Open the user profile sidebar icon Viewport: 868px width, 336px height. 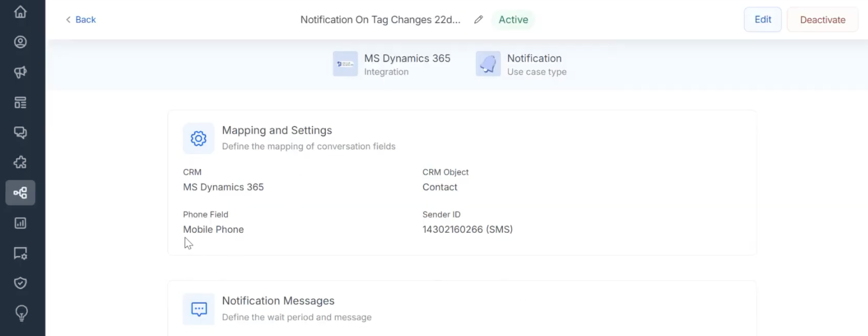coord(20,42)
